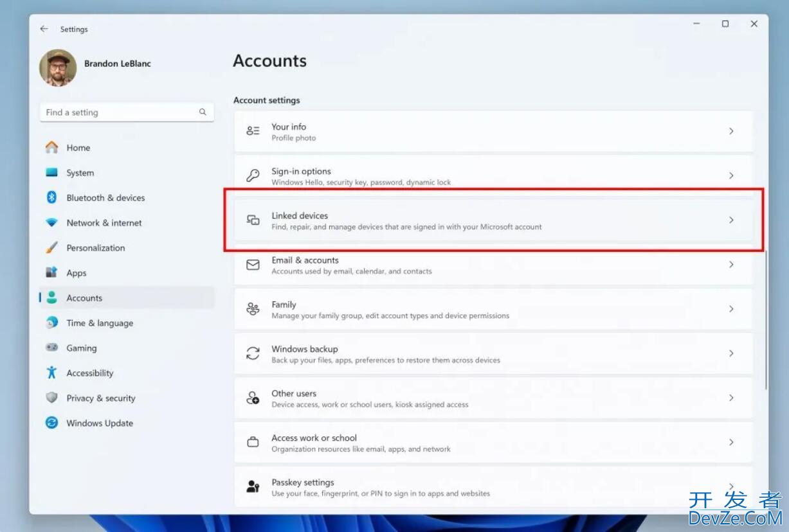The width and height of the screenshot is (789, 532).
Task: Go to Home in the sidebar
Action: tap(78, 148)
